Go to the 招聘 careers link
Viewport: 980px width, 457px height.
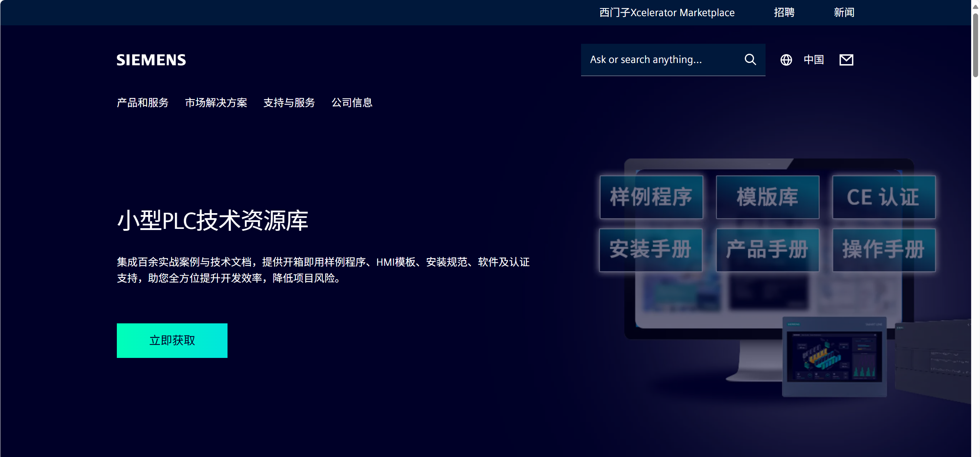(x=784, y=13)
